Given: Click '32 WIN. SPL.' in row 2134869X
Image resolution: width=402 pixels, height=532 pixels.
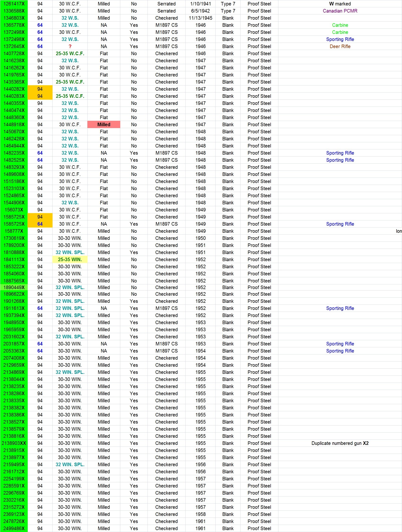Looking at the screenshot, I should coord(70,372).
